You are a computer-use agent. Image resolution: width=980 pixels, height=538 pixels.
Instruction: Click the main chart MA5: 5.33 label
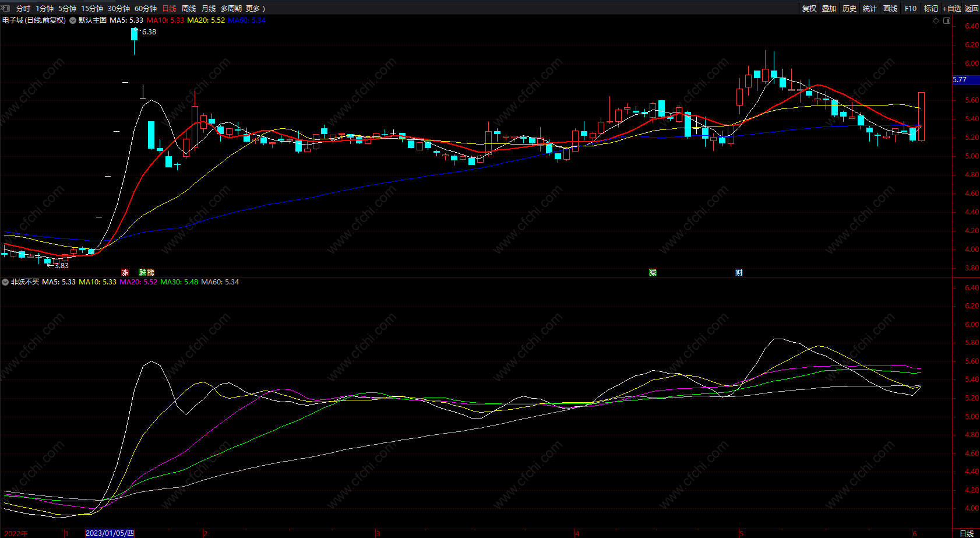(x=126, y=20)
